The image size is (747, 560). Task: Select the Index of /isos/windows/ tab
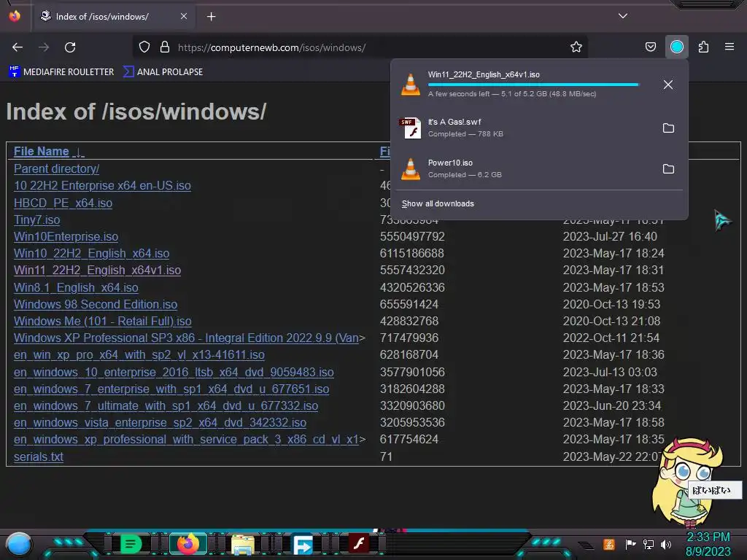(x=115, y=17)
